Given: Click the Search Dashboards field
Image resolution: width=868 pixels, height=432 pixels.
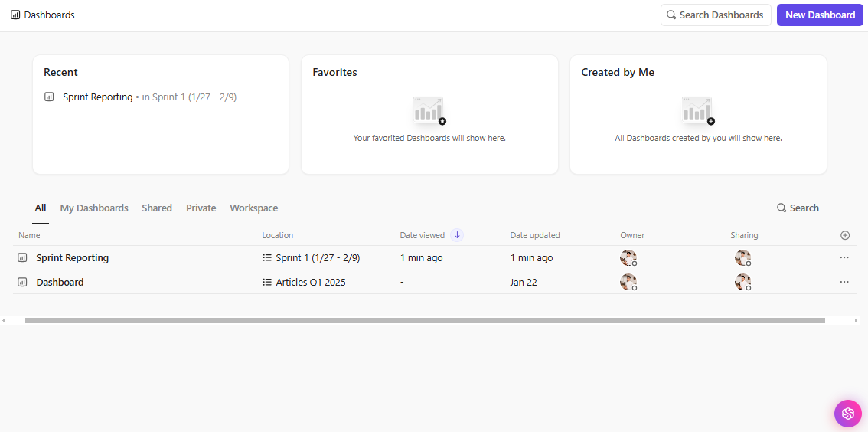Looking at the screenshot, I should coord(716,15).
